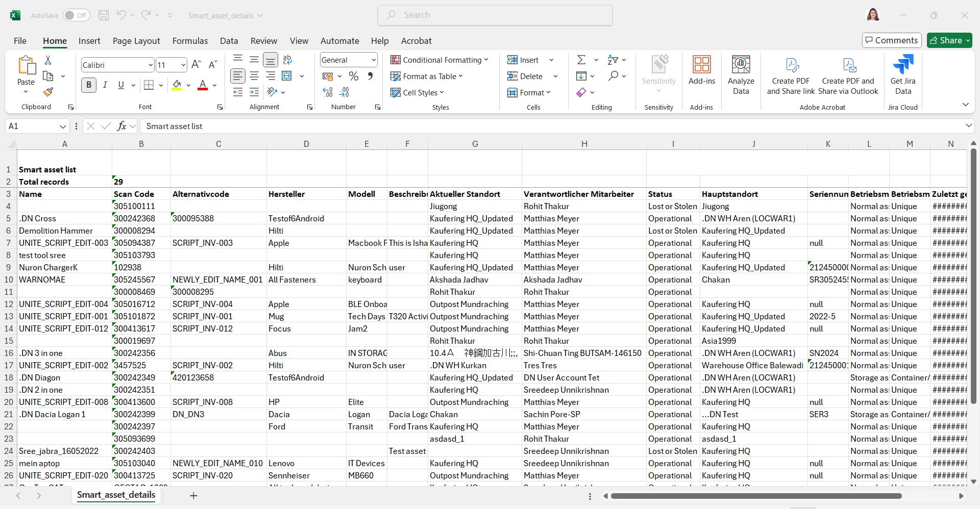Open the Comments pane button
This screenshot has height=509, width=980.
point(891,40)
